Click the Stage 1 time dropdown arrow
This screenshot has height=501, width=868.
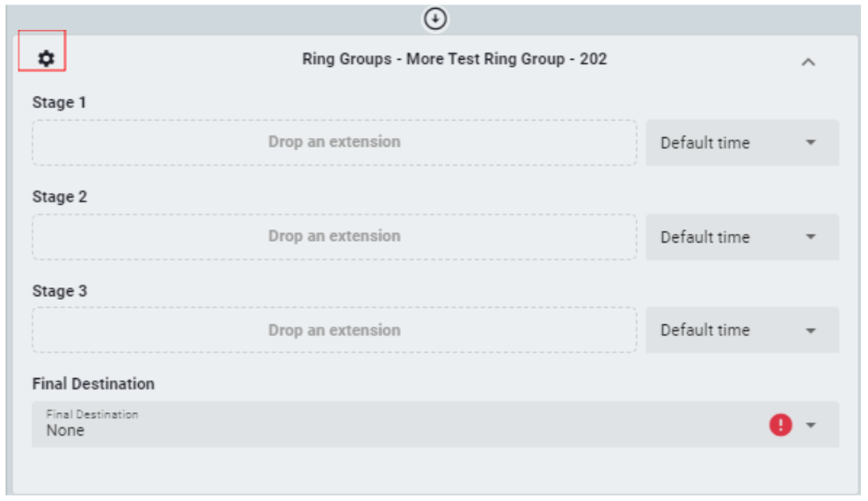click(811, 143)
